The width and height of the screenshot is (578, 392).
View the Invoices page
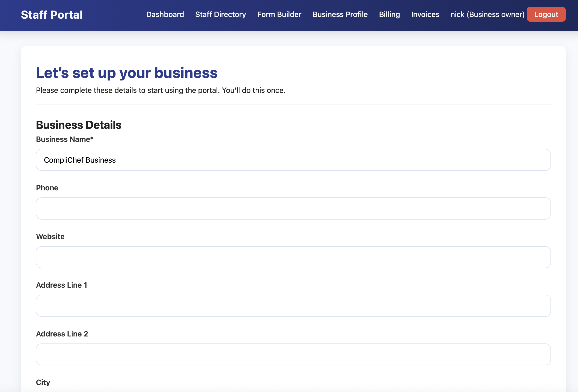[425, 14]
